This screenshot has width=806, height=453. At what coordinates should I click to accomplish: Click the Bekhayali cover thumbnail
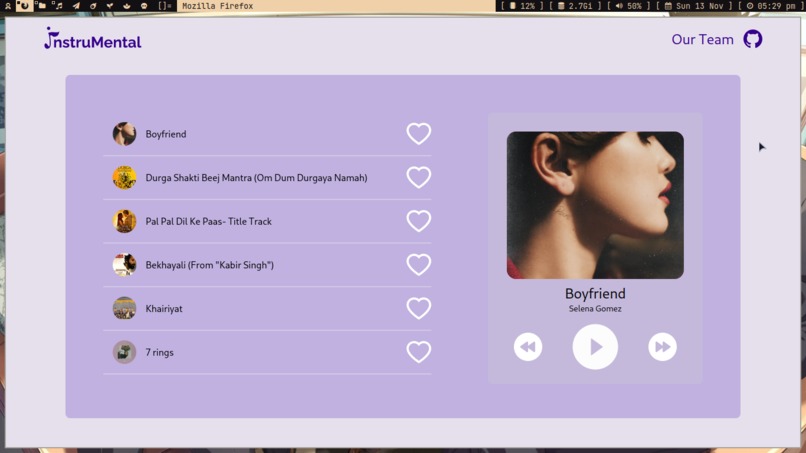(124, 265)
